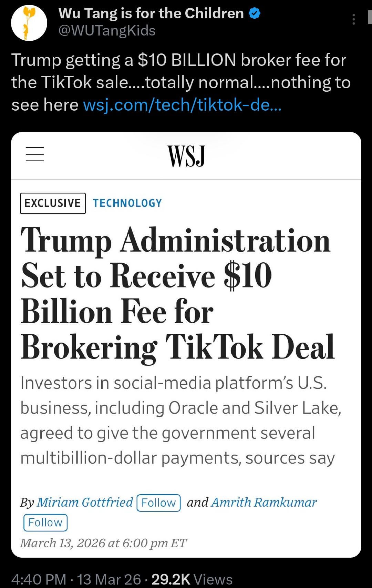Select the TECHNOLOGY section link
This screenshot has width=372, height=588.
[127, 203]
